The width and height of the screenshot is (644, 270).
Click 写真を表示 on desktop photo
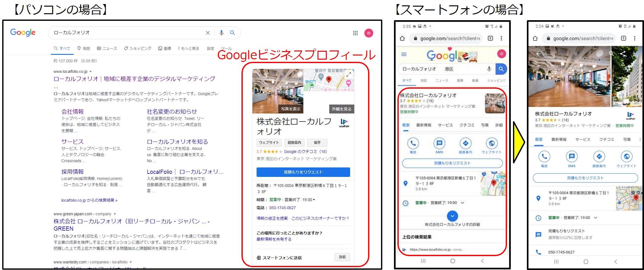coord(291,109)
